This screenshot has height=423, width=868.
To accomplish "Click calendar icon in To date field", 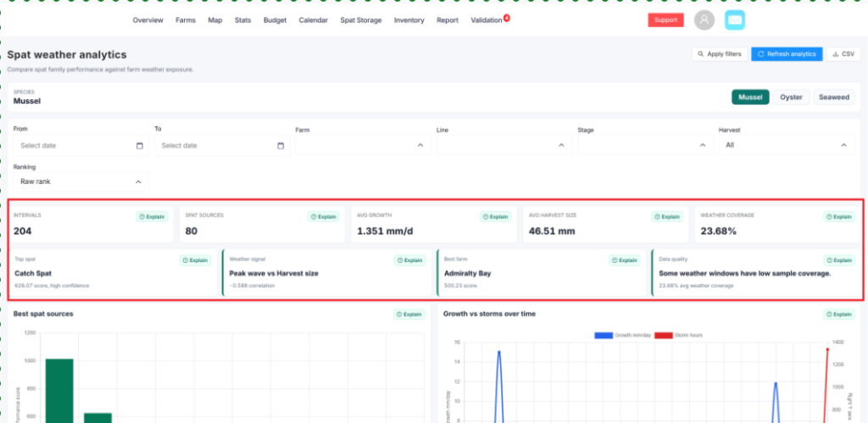I will tap(281, 146).
